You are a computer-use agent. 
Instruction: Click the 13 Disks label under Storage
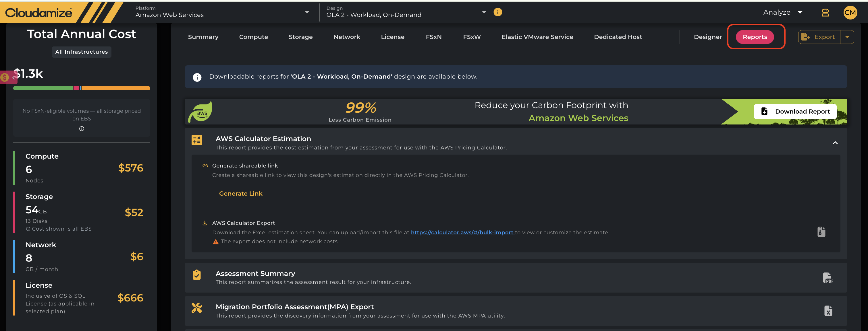pos(36,221)
